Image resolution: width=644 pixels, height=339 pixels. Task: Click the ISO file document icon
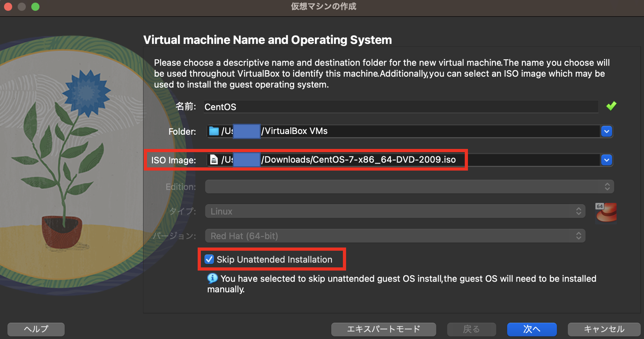pyautogui.click(x=214, y=160)
